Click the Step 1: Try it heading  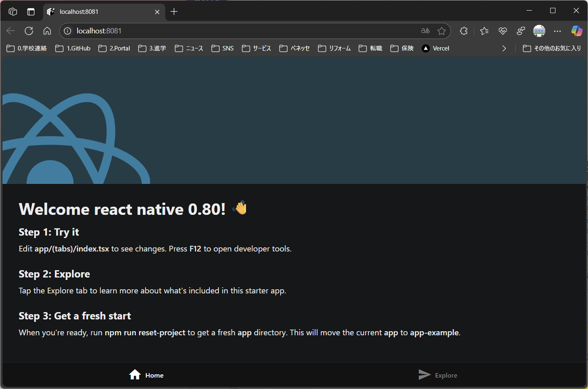click(x=49, y=232)
